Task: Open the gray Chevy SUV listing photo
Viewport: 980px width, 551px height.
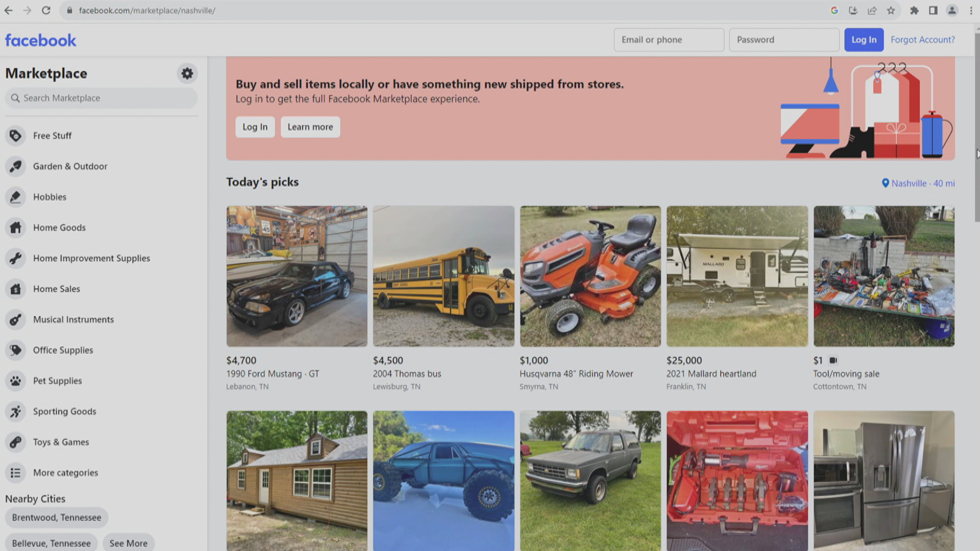Action: click(x=590, y=481)
